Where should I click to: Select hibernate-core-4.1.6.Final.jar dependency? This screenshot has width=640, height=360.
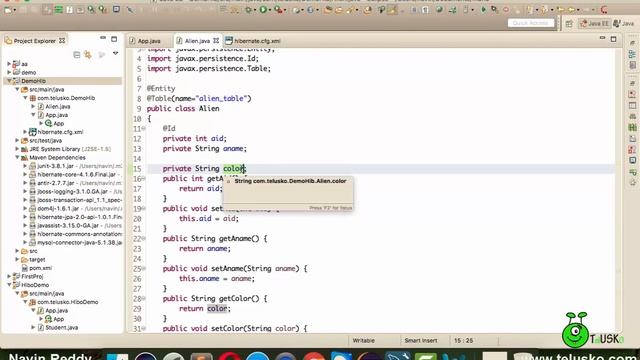click(75, 174)
